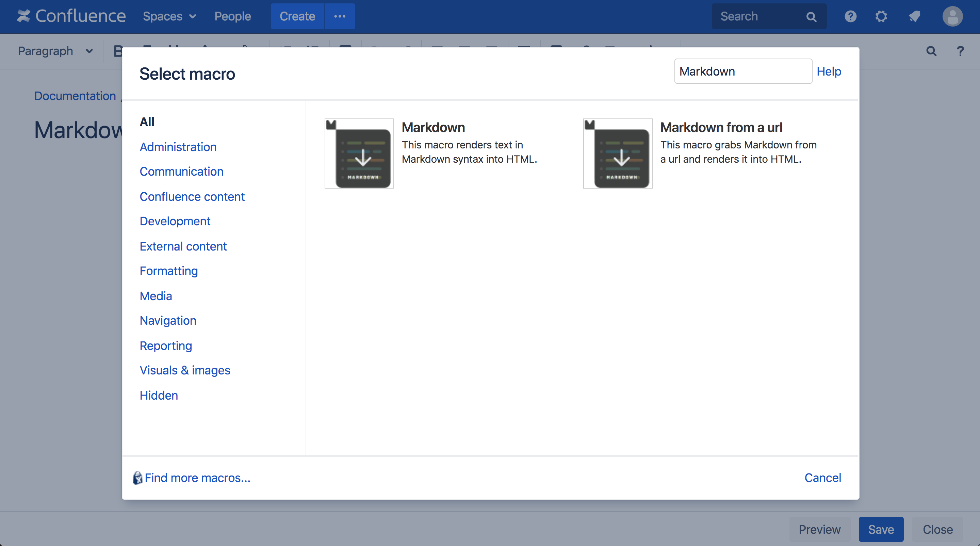
Task: Open the Documentation breadcrumb link
Action: (x=75, y=96)
